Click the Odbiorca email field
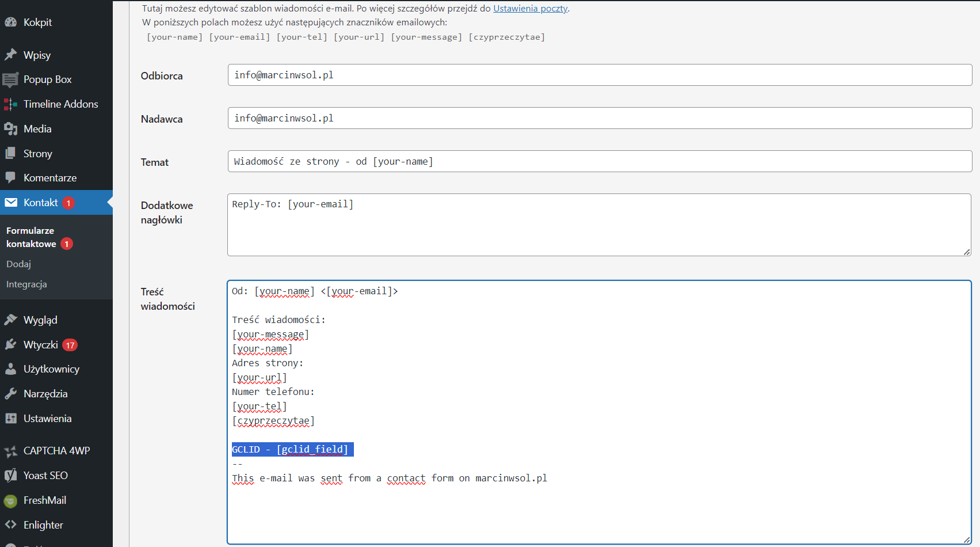Viewport: 980px width, 547px height. (600, 75)
